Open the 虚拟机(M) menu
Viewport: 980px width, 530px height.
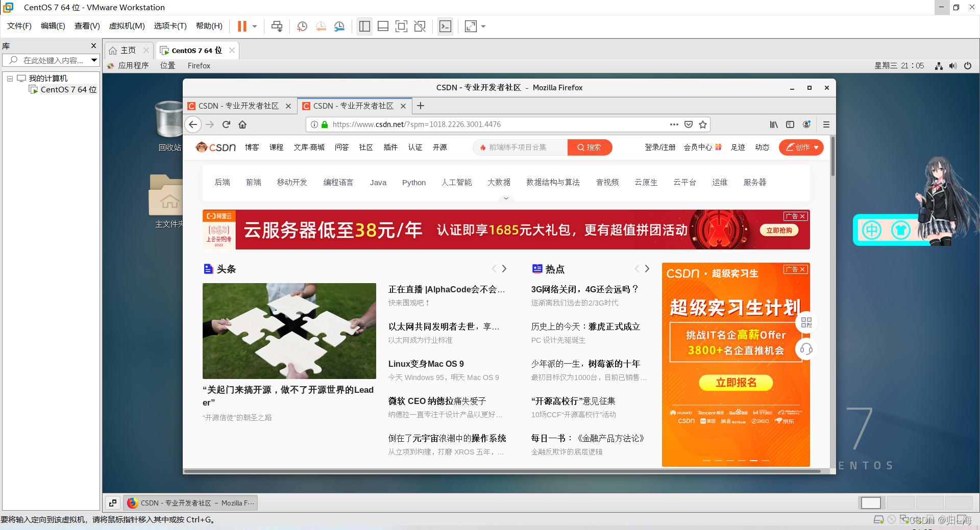coord(127,26)
